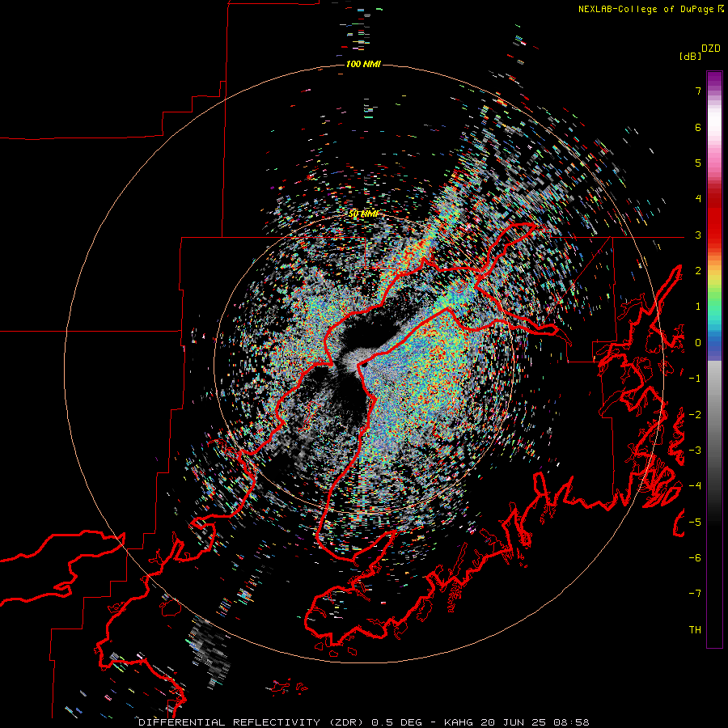Select the 50 NMI range ring label

(x=363, y=214)
